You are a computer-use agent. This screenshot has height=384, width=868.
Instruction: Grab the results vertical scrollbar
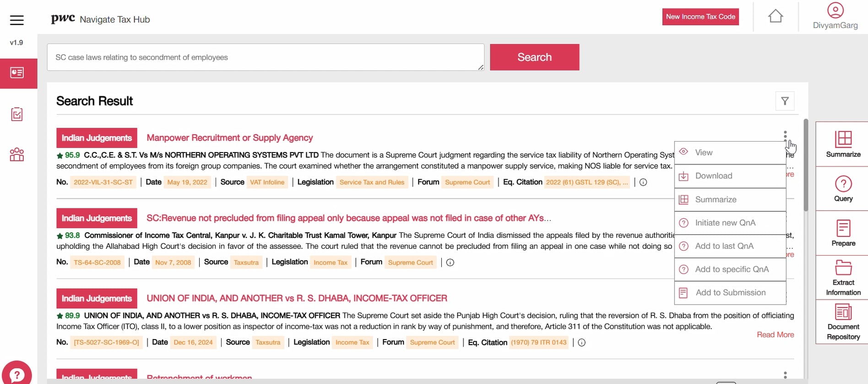(x=806, y=165)
